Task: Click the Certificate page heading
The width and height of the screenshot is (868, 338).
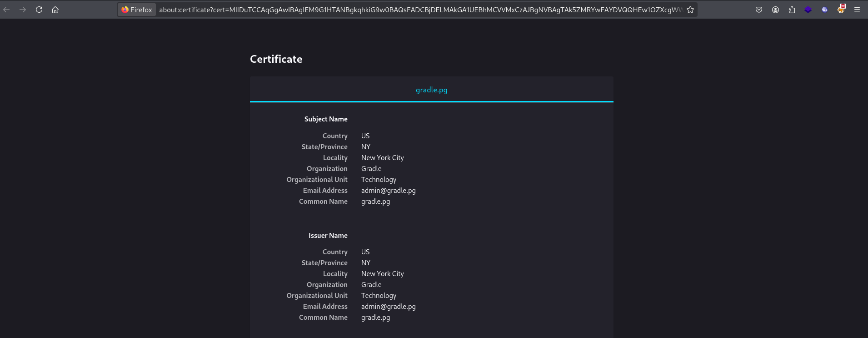Action: (x=276, y=59)
